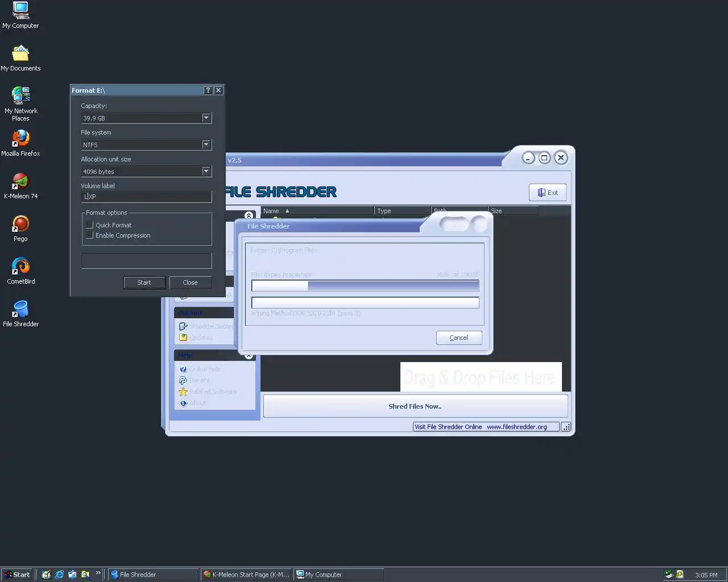Collapse the Help sidebar panel
Image resolution: width=728 pixels, height=582 pixels.
pyautogui.click(x=249, y=356)
